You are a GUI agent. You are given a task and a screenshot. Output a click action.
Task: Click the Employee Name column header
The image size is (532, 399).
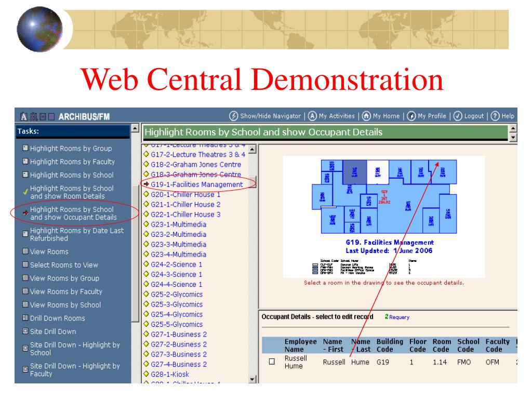pos(301,345)
